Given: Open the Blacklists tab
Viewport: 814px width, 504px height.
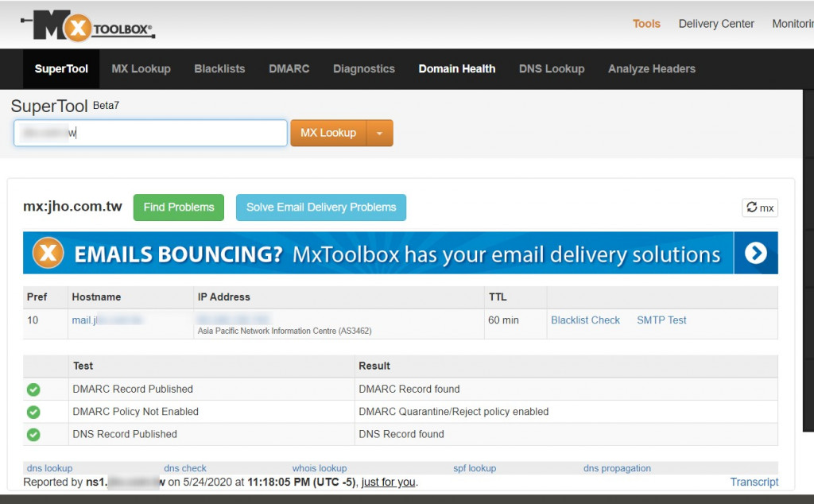Looking at the screenshot, I should pos(219,69).
